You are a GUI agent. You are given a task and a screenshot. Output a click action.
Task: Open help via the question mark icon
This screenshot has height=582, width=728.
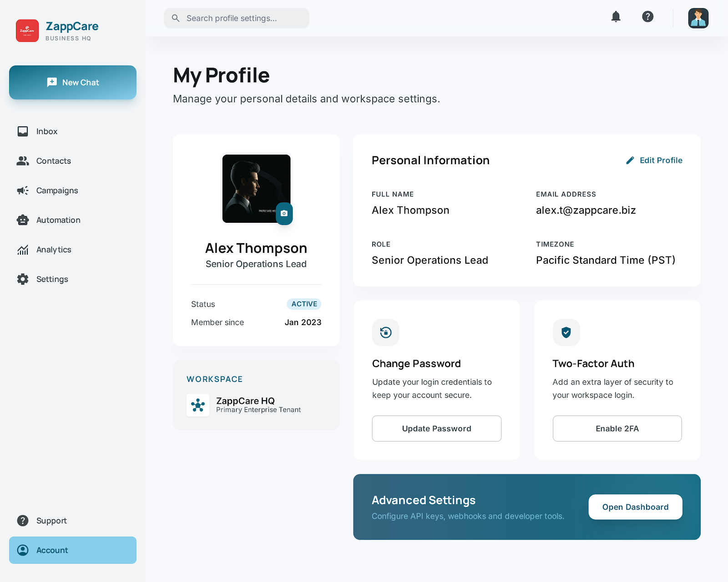[x=647, y=17]
